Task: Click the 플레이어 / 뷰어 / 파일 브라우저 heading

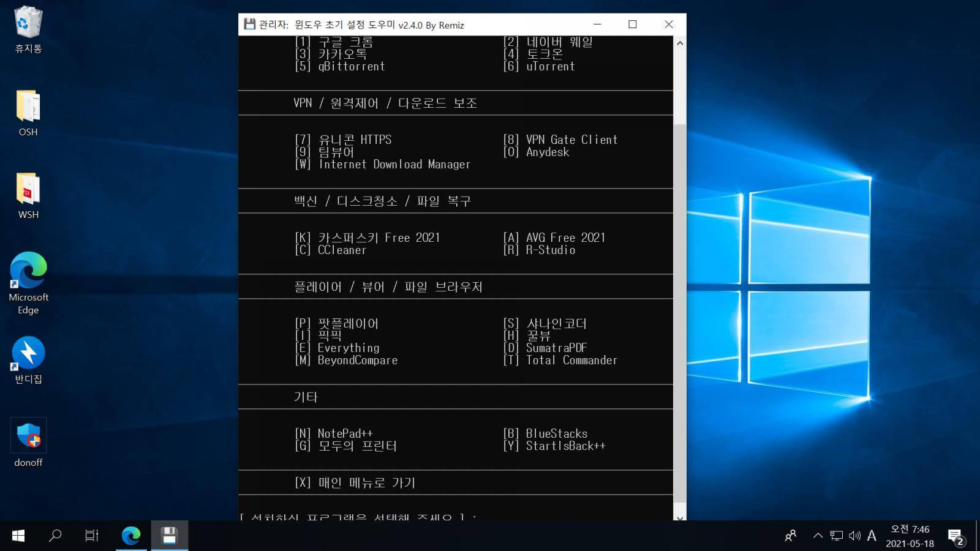Action: point(388,287)
